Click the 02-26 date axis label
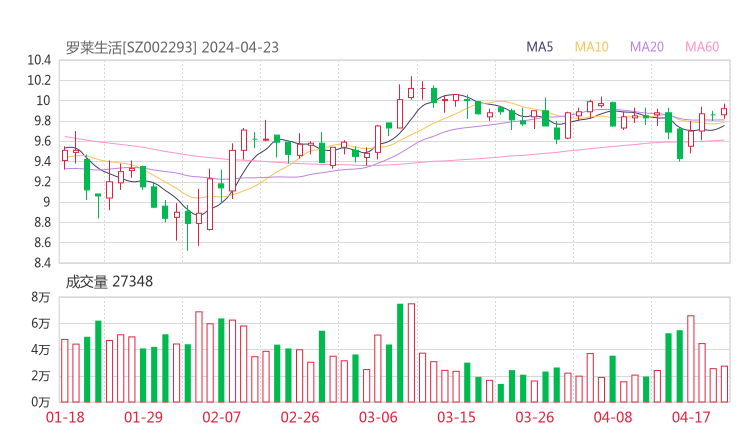Image resolution: width=740 pixels, height=440 pixels. tap(300, 417)
